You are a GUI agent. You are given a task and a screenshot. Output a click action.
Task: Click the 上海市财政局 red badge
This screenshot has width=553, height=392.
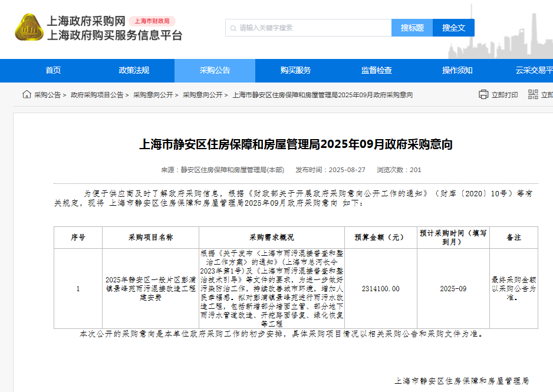point(152,21)
